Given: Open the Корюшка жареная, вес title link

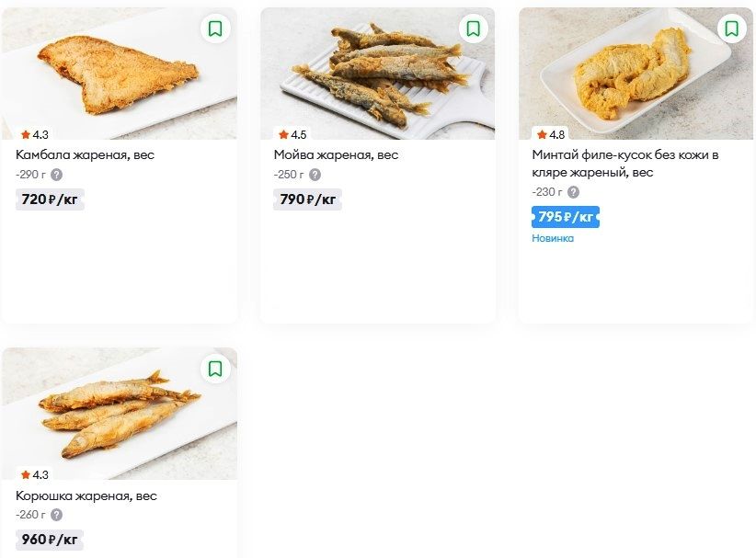Looking at the screenshot, I should (86, 495).
